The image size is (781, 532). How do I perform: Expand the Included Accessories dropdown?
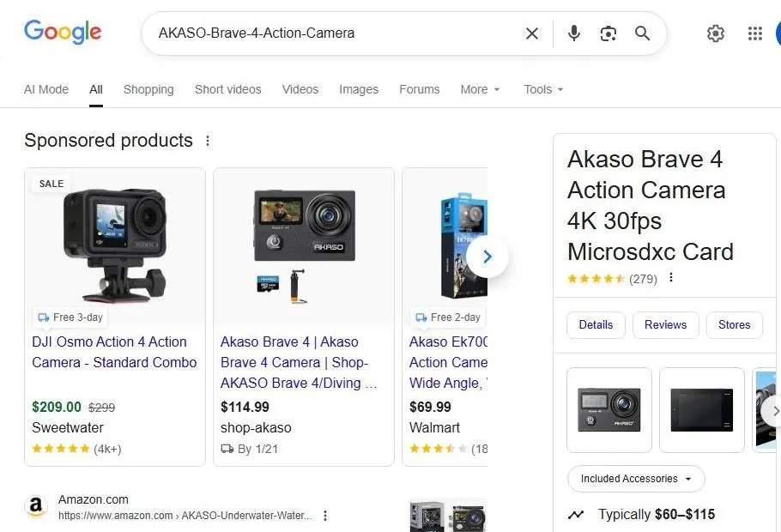636,479
